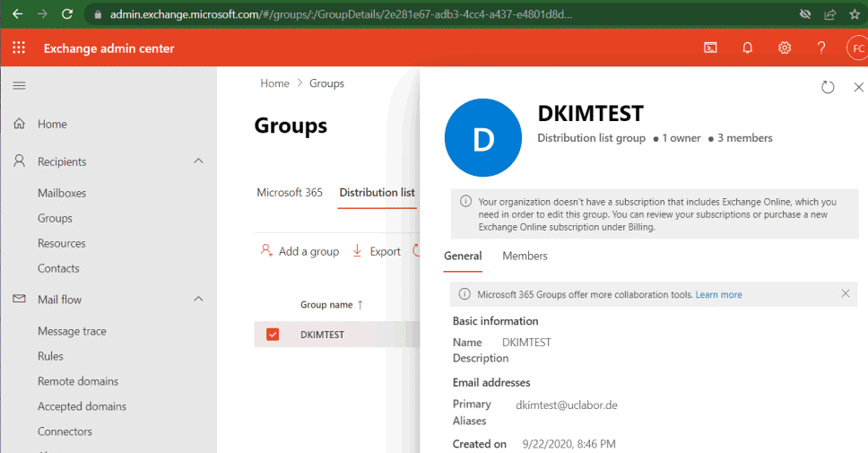The image size is (868, 453).
Task: Open Mailboxes in sidebar
Action: click(x=62, y=193)
